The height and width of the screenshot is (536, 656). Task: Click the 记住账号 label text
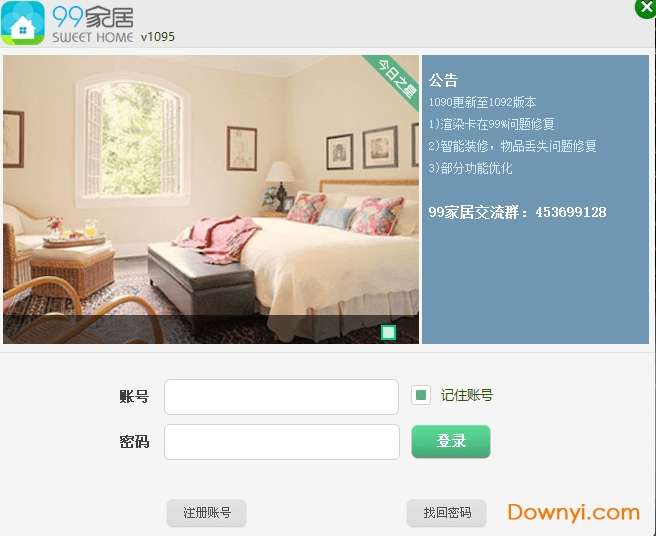(466, 395)
